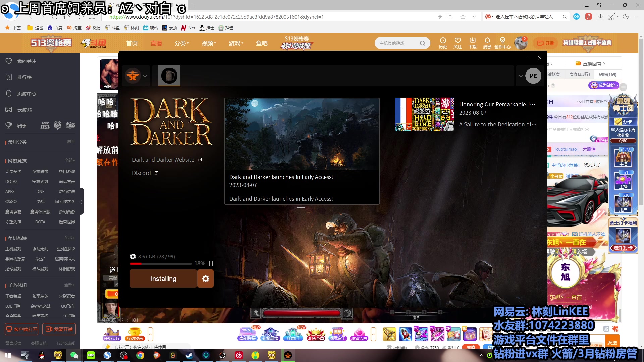Open 消息 bell notifications icon

point(487,43)
